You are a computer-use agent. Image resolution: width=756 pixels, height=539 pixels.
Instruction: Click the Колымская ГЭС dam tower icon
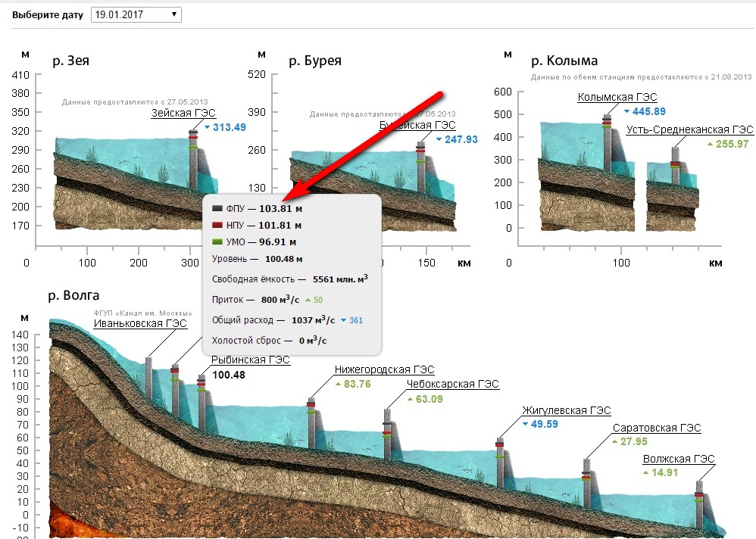click(x=607, y=144)
